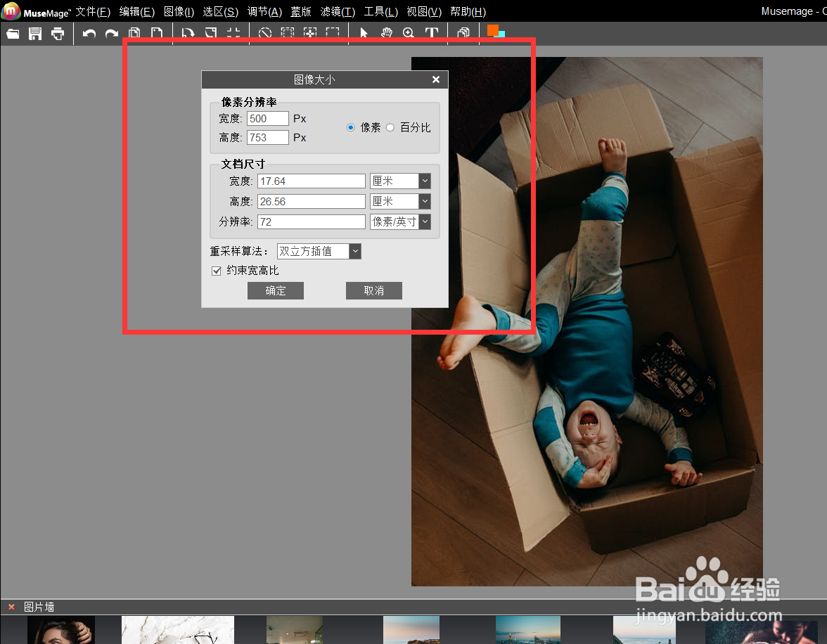Click the cyan background color swatch
This screenshot has height=644, width=827.
tap(502, 34)
